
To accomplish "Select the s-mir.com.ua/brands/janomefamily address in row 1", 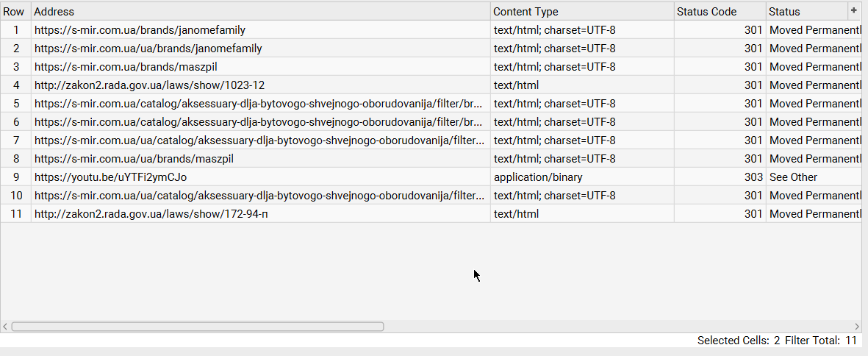I will [140, 30].
